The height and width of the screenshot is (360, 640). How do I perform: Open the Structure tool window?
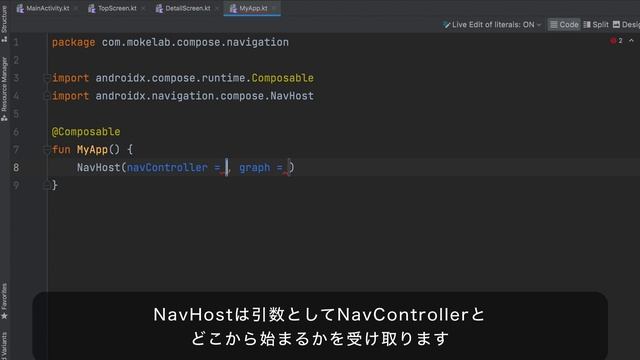click(x=4, y=24)
